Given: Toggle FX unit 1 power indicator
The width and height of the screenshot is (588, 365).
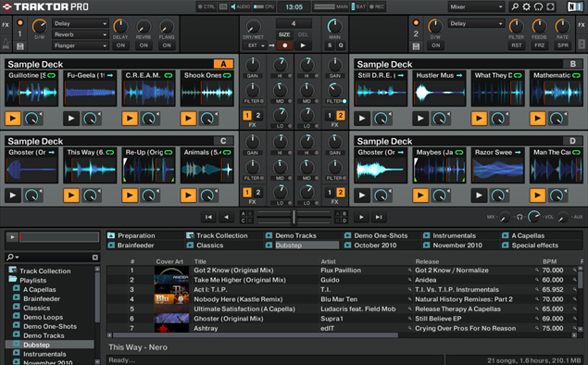Looking at the screenshot, I should pos(20,23).
